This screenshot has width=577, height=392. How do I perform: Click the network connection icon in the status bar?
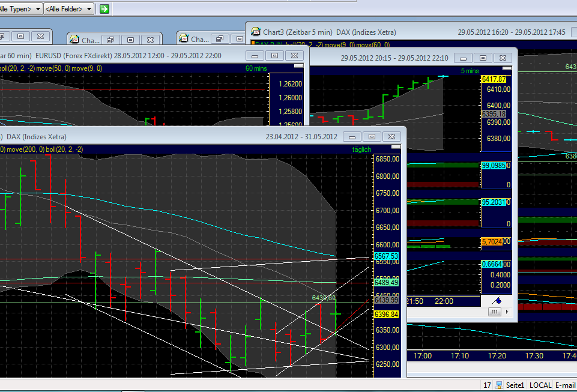[498, 385]
